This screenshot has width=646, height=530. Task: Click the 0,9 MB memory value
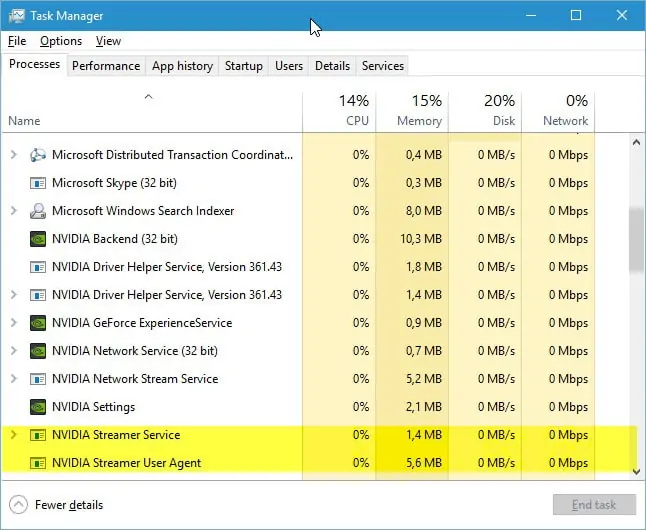pyautogui.click(x=424, y=323)
